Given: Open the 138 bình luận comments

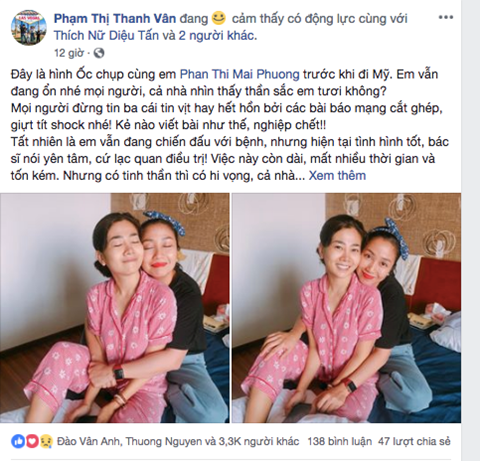Looking at the screenshot, I should coord(339,441).
